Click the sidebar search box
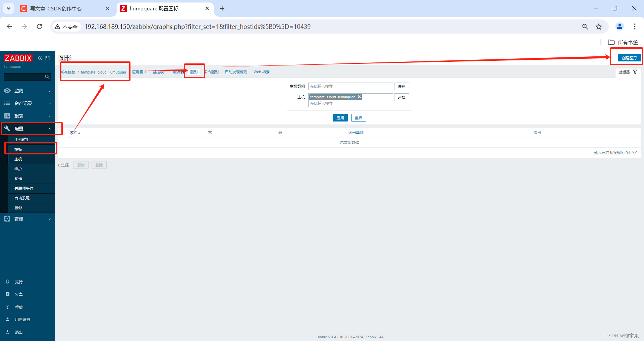Screen dimensions: 644x341 pos(27,77)
